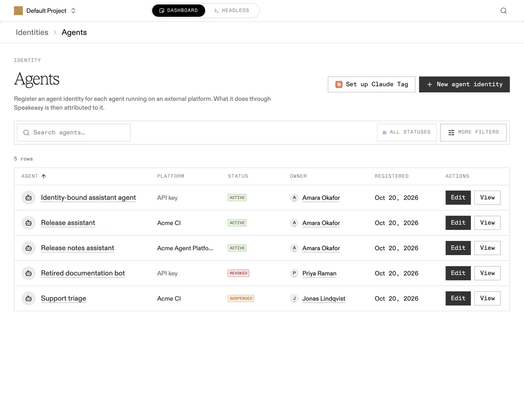
Task: Click the P avatar for Priya Raman
Action: pyautogui.click(x=294, y=273)
